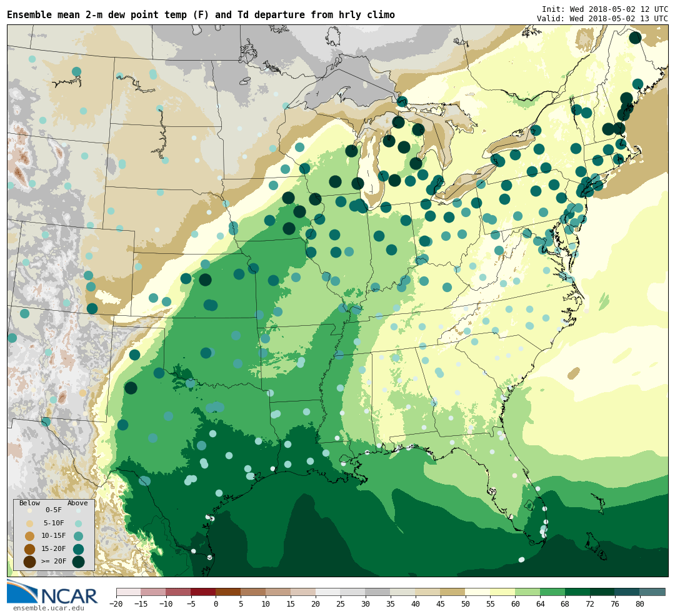
Task: Pick the 76 to 80 dark teal swatch
Action: (x=628, y=592)
